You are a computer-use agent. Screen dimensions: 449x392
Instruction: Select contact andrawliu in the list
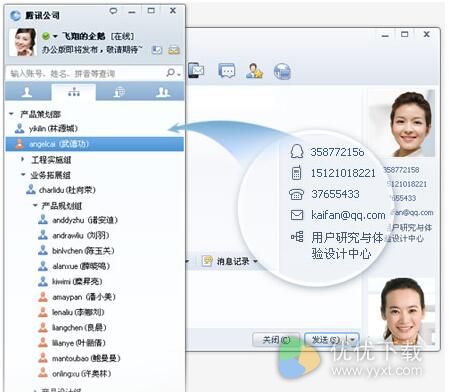81,235
